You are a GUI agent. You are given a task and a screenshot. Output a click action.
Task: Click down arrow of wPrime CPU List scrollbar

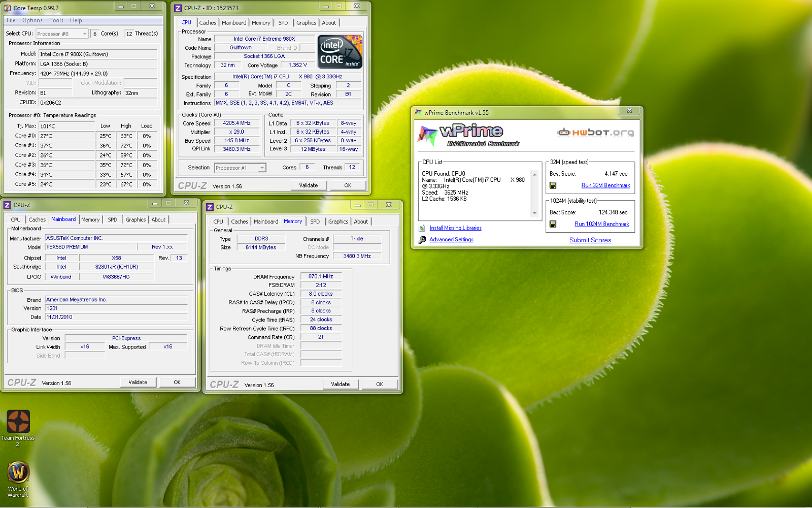[x=534, y=213]
